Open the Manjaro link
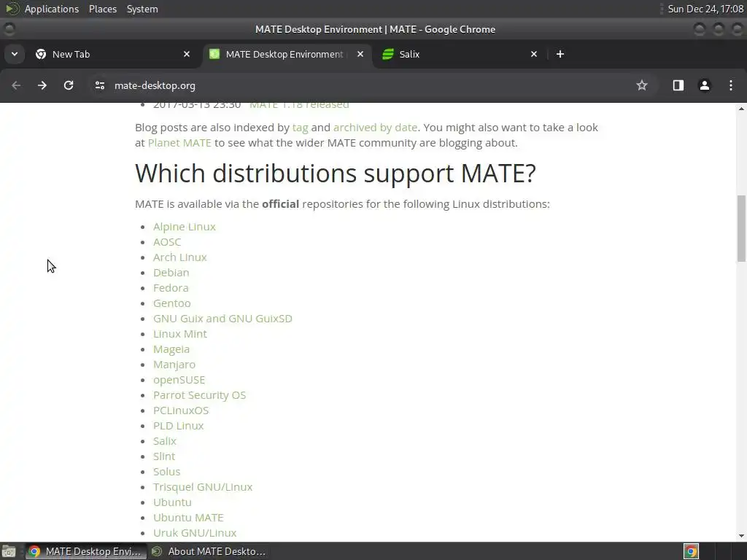747x560 pixels. 174,365
